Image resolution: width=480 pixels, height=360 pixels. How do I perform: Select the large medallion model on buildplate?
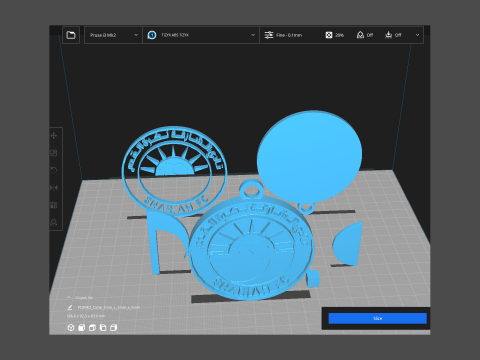pos(252,247)
